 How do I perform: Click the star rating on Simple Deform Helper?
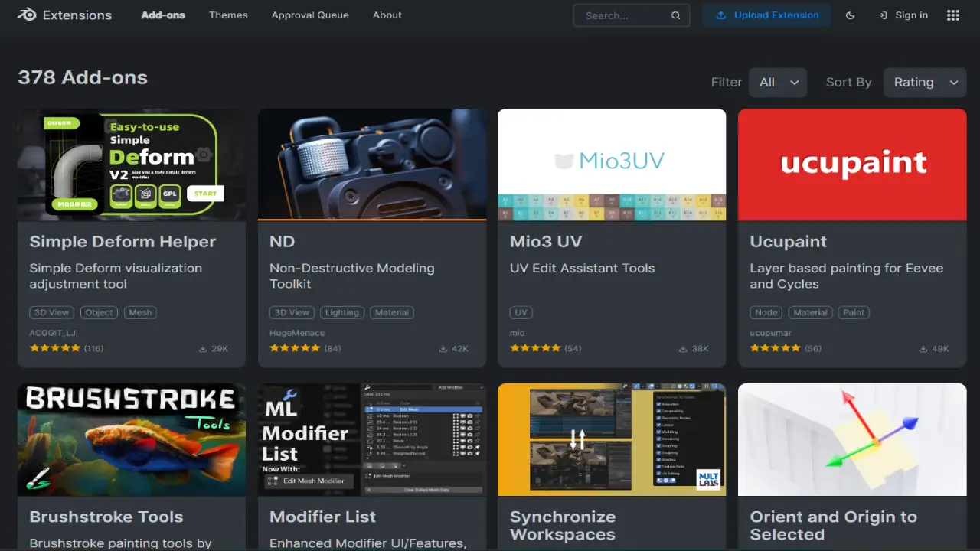coord(54,348)
